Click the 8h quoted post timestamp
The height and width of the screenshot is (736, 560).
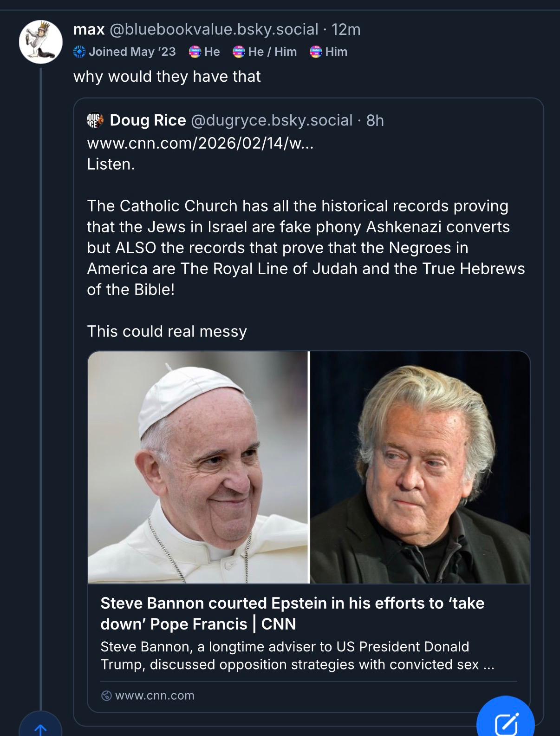tap(375, 120)
